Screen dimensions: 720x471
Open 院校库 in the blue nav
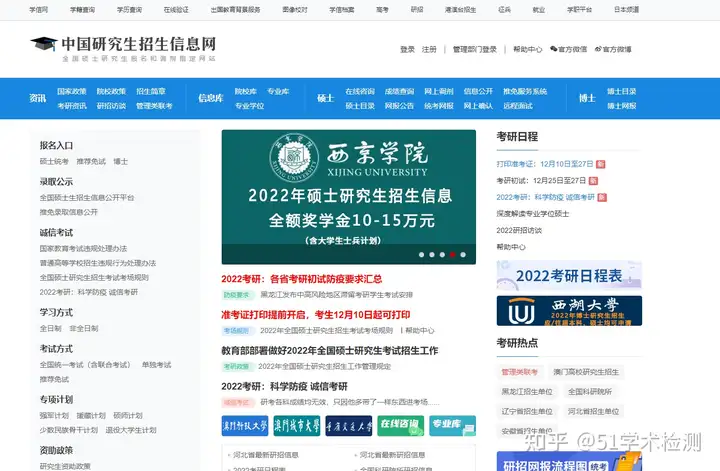(246, 91)
